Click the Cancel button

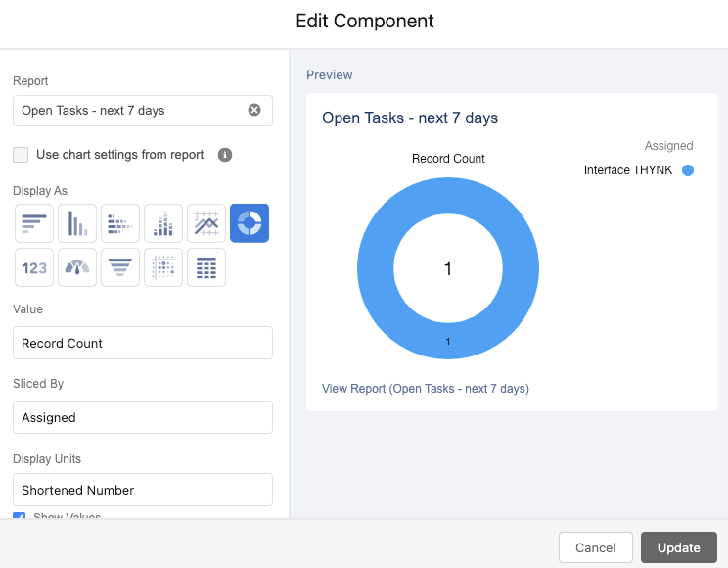coord(596,547)
